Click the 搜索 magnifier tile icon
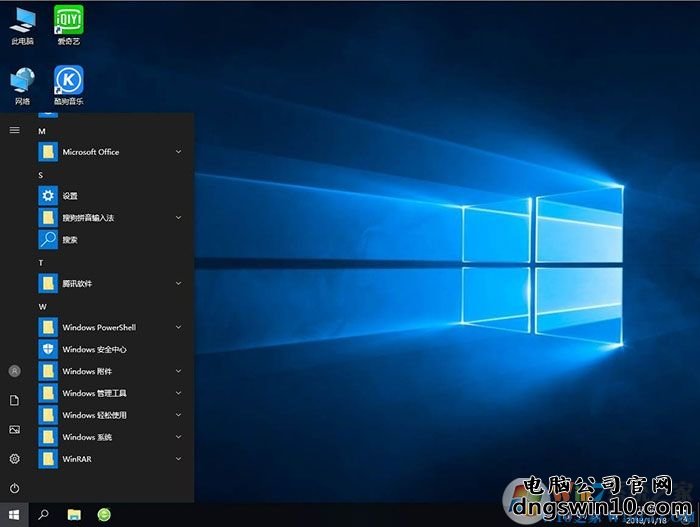Viewport: 700px width, 527px height. pyautogui.click(x=48, y=239)
